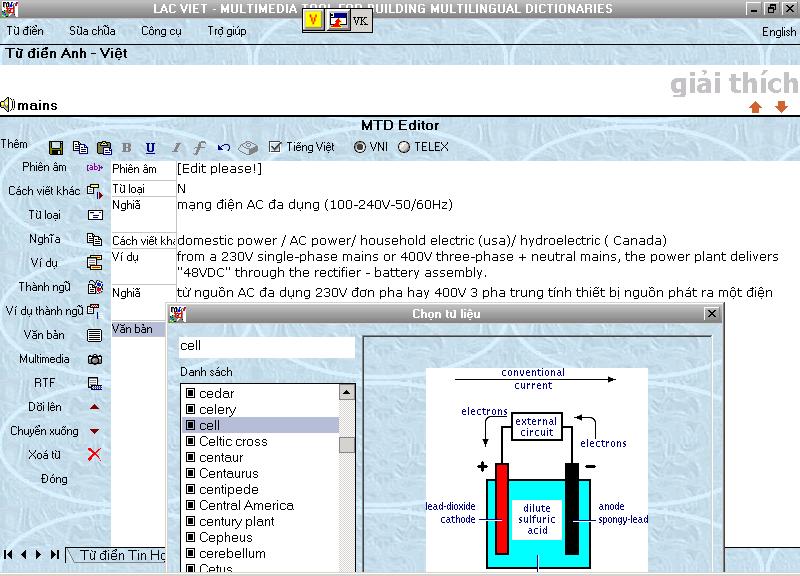Viewport: 800px width, 576px height.
Task: Open the Từ điển menu
Action: [x=25, y=31]
